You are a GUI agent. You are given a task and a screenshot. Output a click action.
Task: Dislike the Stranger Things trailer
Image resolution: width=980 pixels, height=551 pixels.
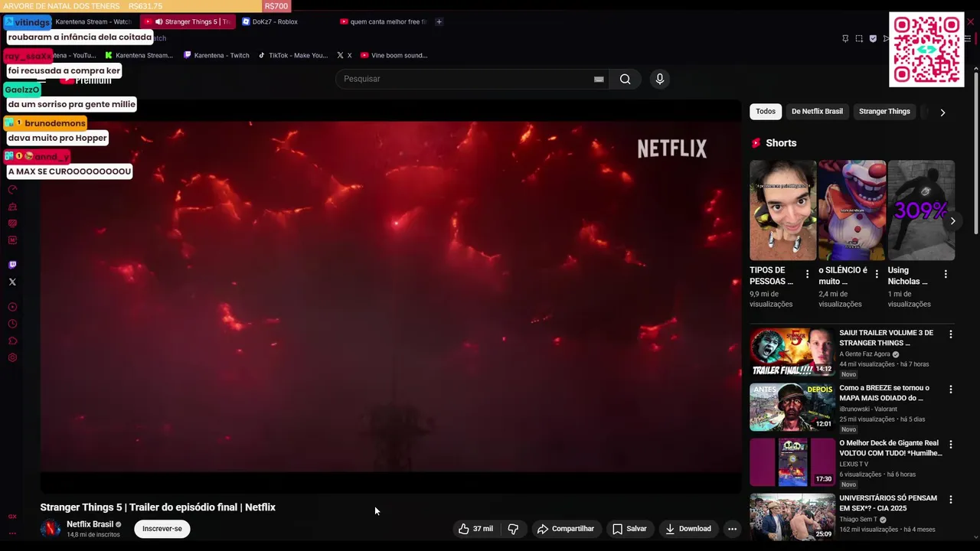pyautogui.click(x=513, y=529)
